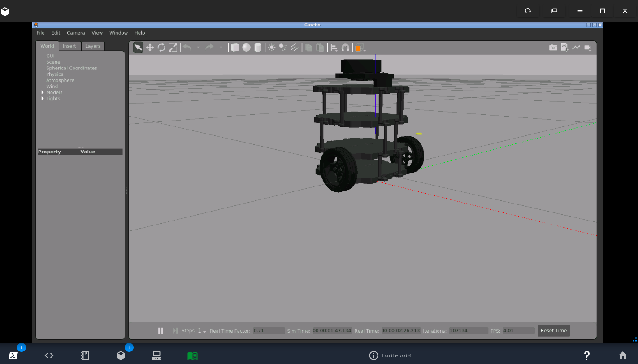Toggle scale mode in the toolbar

click(173, 47)
